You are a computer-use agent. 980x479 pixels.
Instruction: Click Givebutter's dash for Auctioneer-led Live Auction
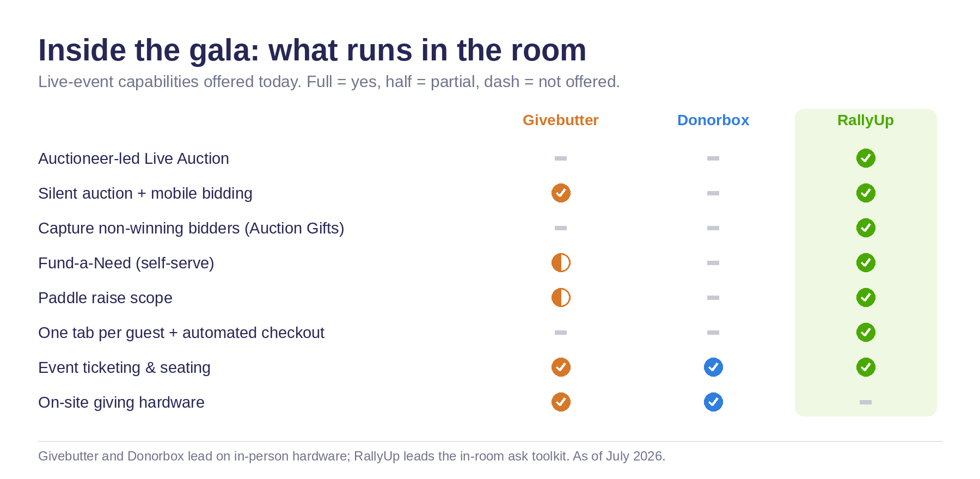pos(561,158)
